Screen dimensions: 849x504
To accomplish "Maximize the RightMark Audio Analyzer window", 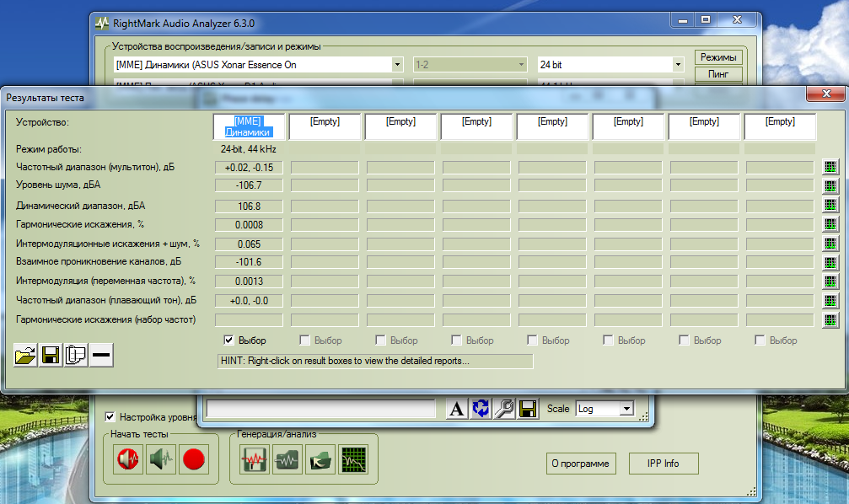I will pos(706,20).
